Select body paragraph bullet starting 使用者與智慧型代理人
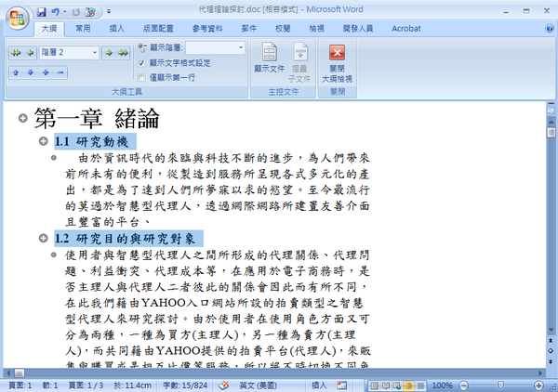This screenshot has height=392, width=558. click(54, 255)
